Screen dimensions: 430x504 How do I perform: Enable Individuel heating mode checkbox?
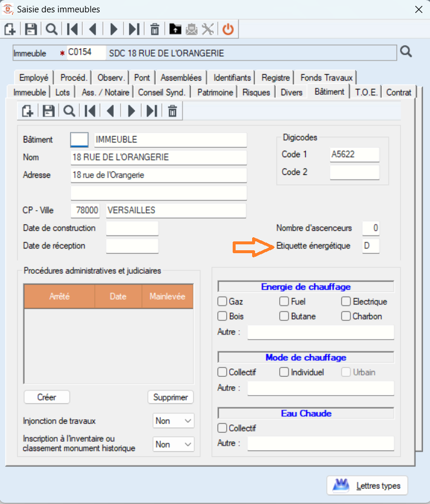[284, 372]
